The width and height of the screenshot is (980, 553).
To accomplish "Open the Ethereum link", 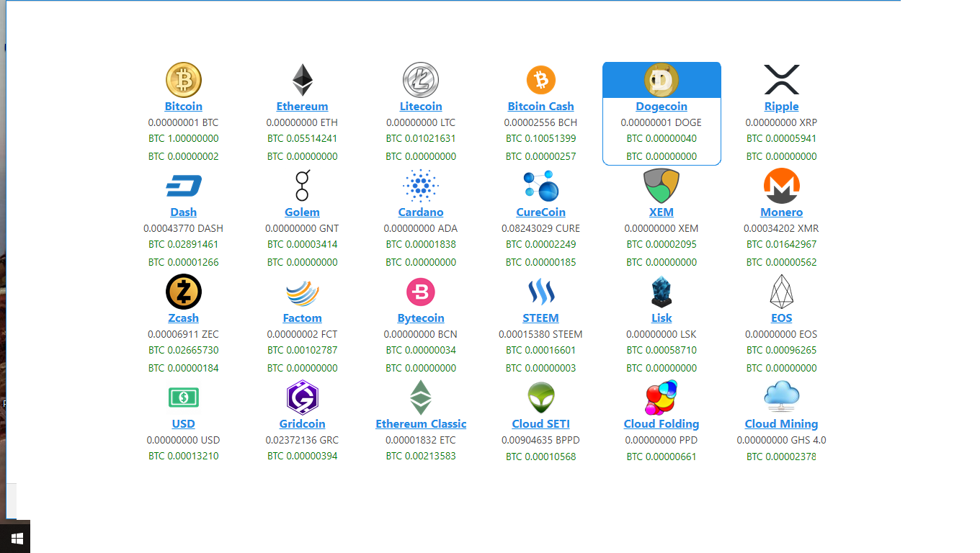I will pos(302,107).
